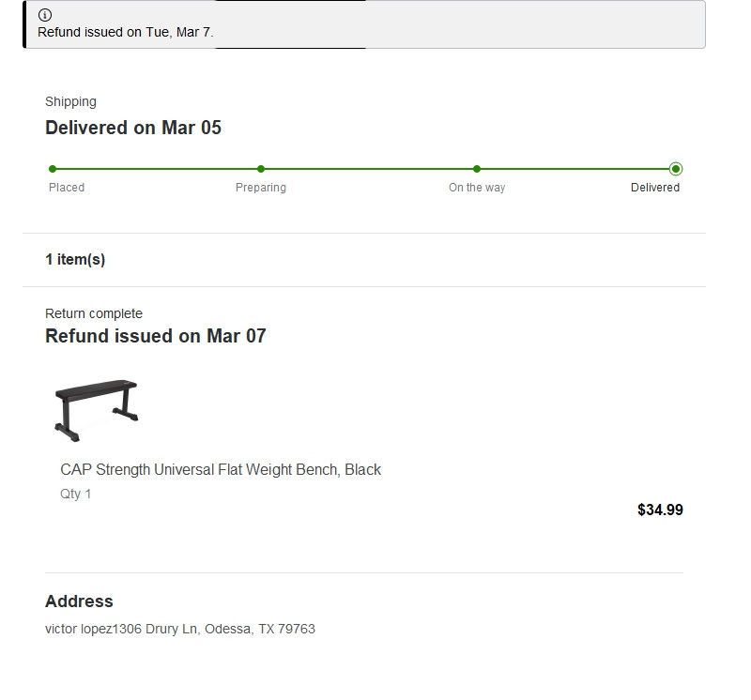The height and width of the screenshot is (700, 751).
Task: Select the $34.99 item price
Action: [x=660, y=510]
